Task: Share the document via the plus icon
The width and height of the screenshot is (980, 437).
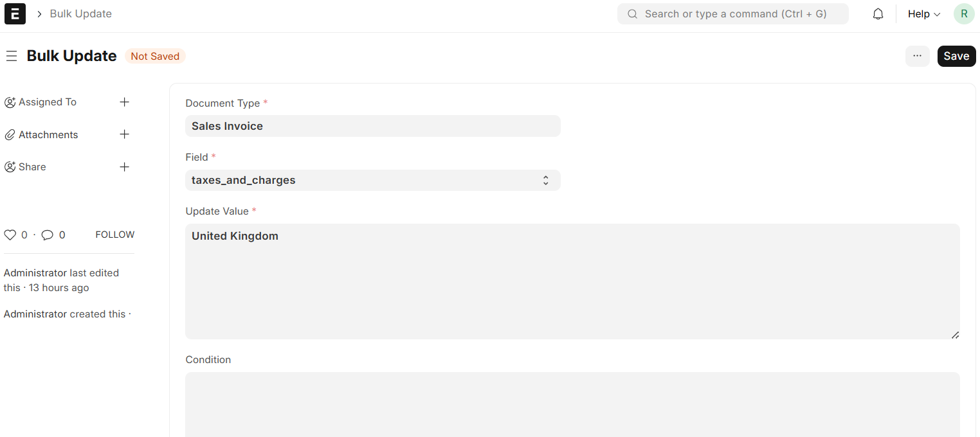Action: [125, 167]
